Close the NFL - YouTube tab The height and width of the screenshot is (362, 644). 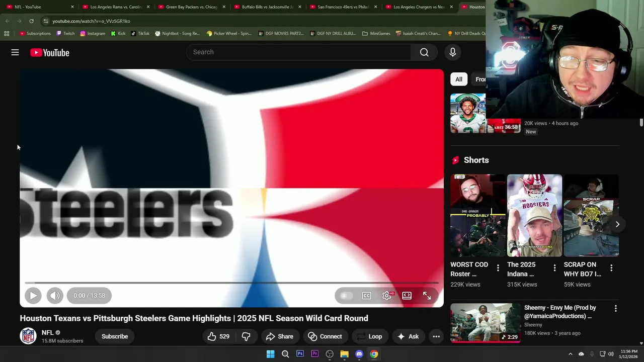(72, 7)
